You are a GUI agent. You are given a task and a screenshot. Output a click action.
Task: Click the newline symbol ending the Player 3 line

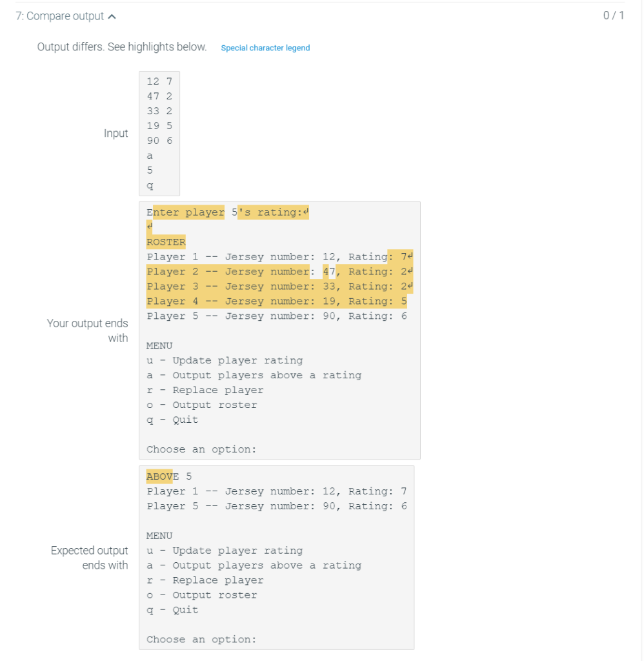click(x=409, y=285)
